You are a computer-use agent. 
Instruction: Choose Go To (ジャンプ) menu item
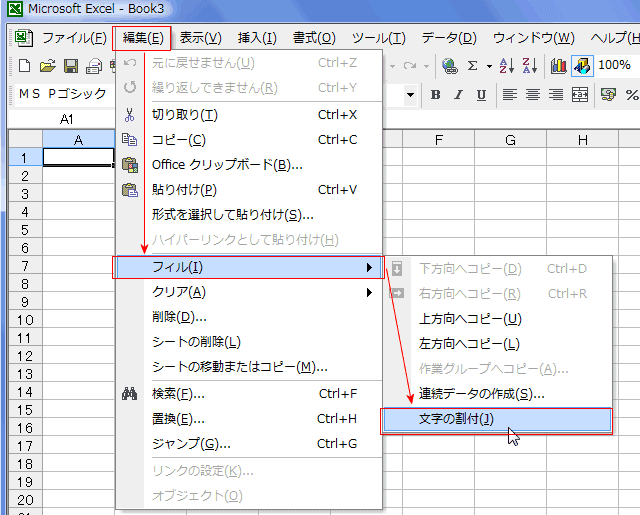click(x=249, y=444)
